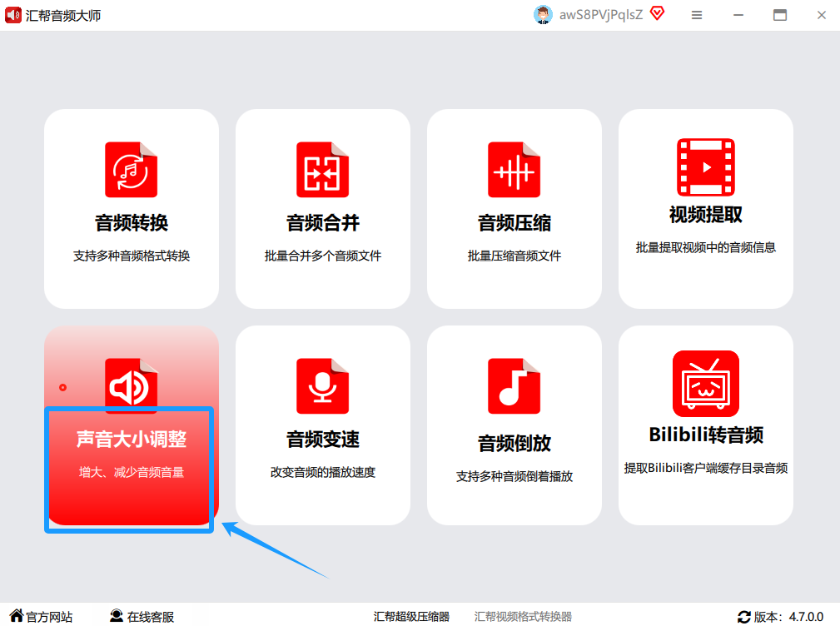This screenshot has height=626, width=840.
Task: Click description 增大、减少音频音量
Action: coord(132,472)
